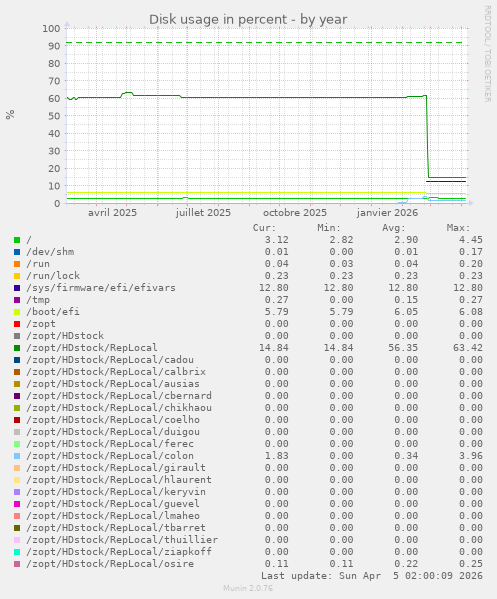Image resolution: width=497 pixels, height=599 pixels.
Task: Select the /sys/firmware/efi/efivars legend label
Action: [x=101, y=288]
